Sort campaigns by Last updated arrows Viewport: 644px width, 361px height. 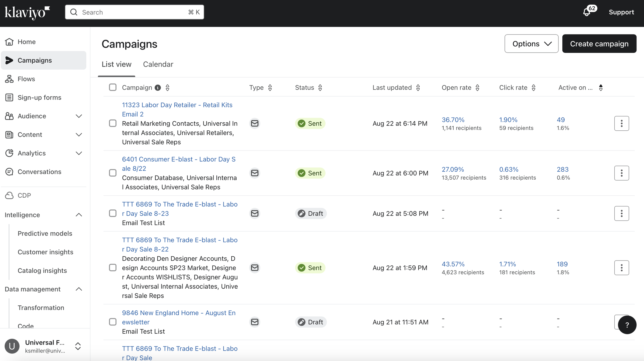coord(418,88)
